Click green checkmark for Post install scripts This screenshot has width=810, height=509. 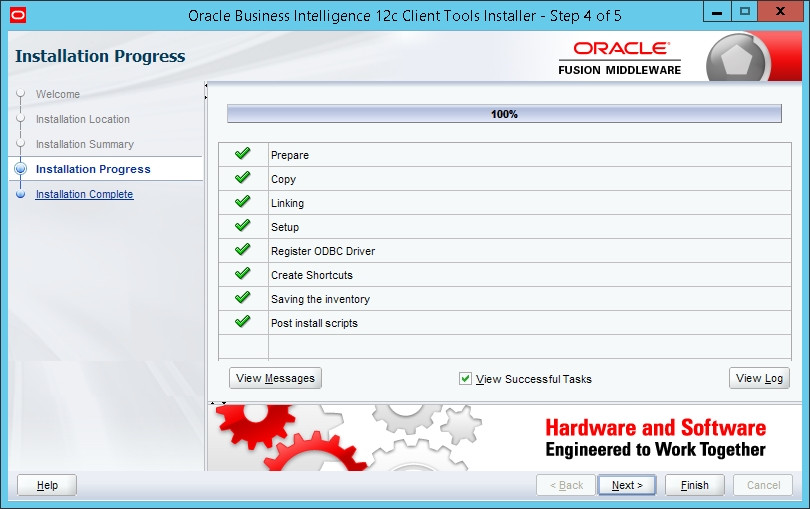[x=242, y=321]
